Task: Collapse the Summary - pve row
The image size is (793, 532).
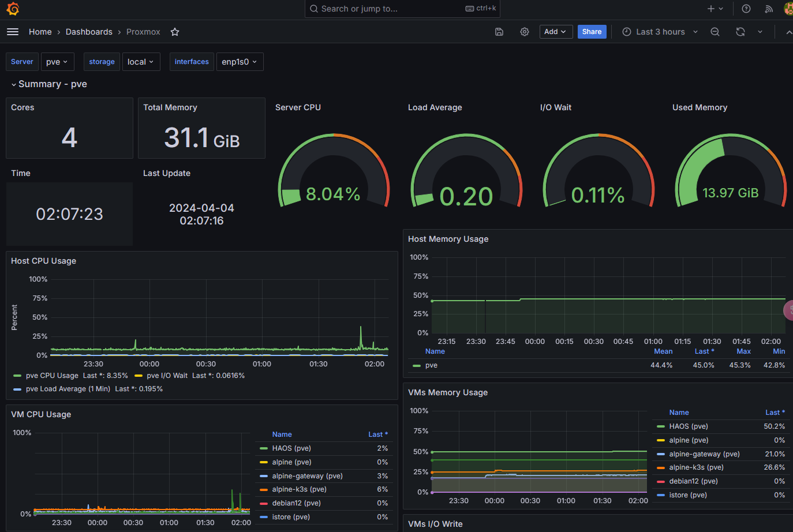Action: point(49,84)
